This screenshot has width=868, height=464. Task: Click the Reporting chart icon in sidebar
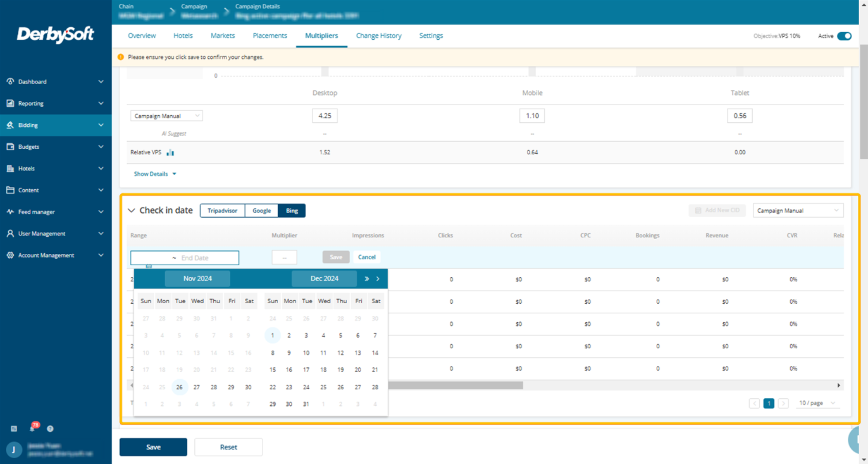click(10, 103)
